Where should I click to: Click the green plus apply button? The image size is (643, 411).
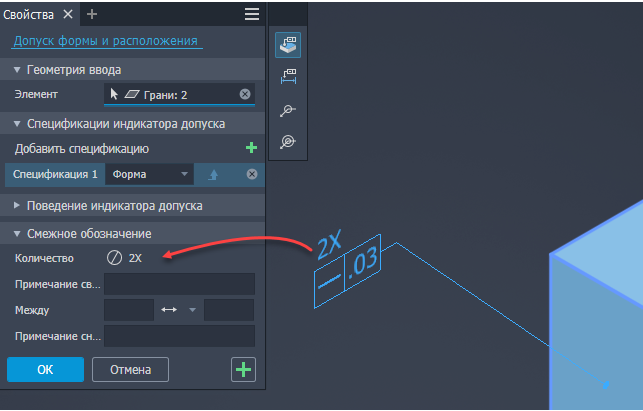[244, 370]
